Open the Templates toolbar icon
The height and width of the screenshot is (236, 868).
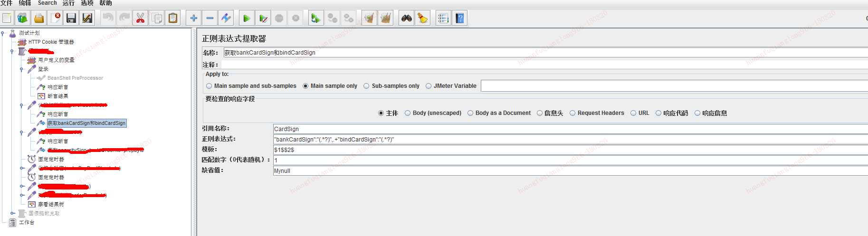[23, 18]
